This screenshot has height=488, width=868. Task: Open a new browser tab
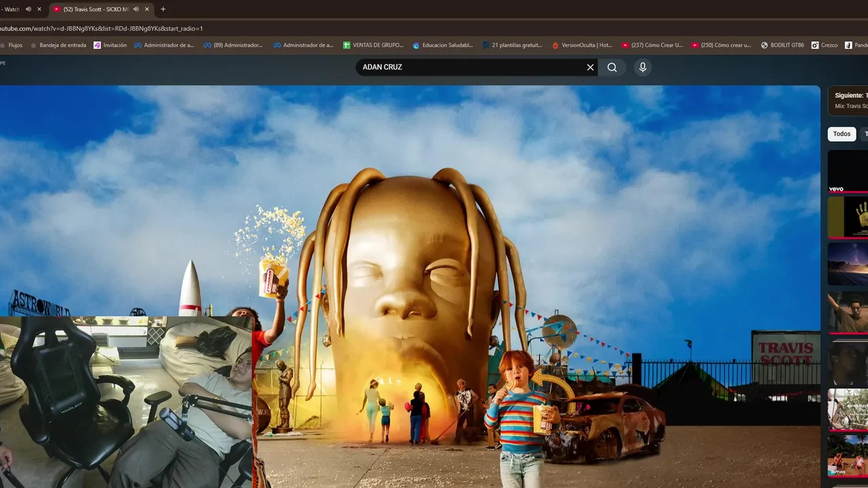click(x=163, y=9)
